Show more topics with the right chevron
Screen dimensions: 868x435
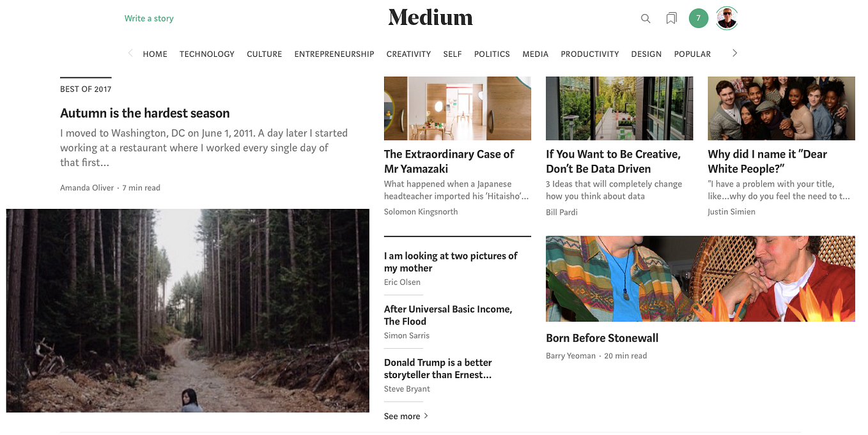pos(734,54)
